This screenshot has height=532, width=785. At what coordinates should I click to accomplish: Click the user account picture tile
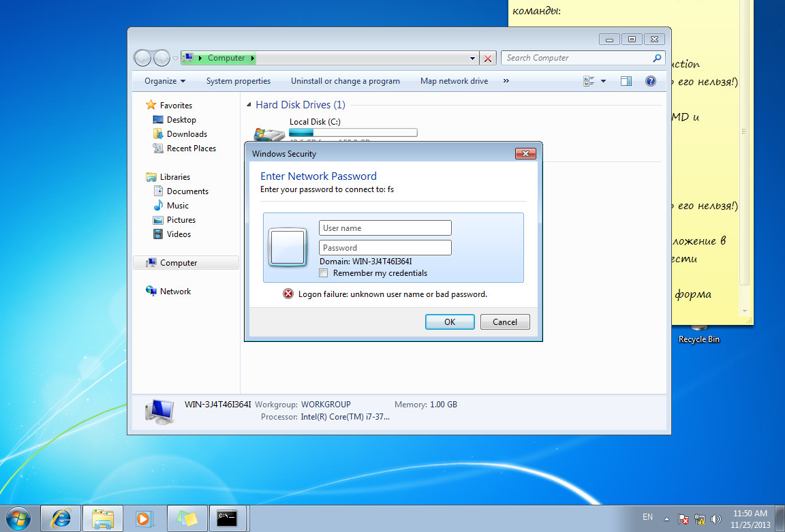pos(288,247)
